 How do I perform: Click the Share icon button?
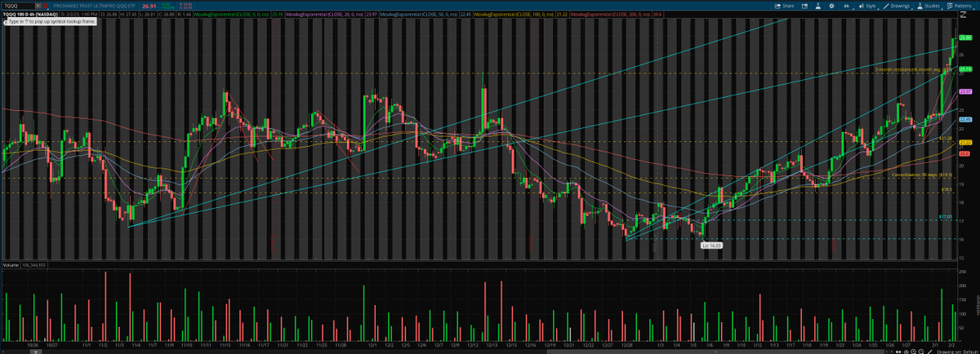tap(785, 6)
